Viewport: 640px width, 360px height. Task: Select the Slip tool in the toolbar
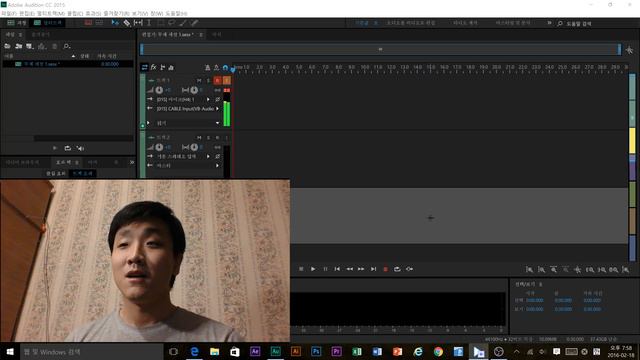click(138, 23)
